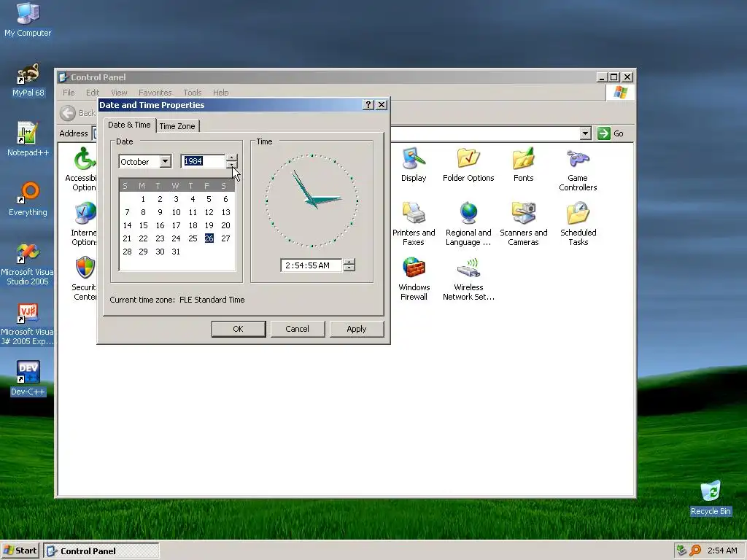
Task: Click the Control Panel taskbar button
Action: coord(101,551)
